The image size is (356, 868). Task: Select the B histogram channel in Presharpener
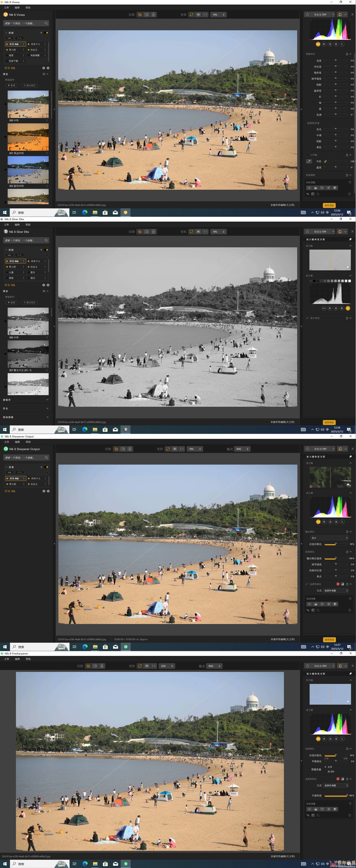click(x=336, y=739)
